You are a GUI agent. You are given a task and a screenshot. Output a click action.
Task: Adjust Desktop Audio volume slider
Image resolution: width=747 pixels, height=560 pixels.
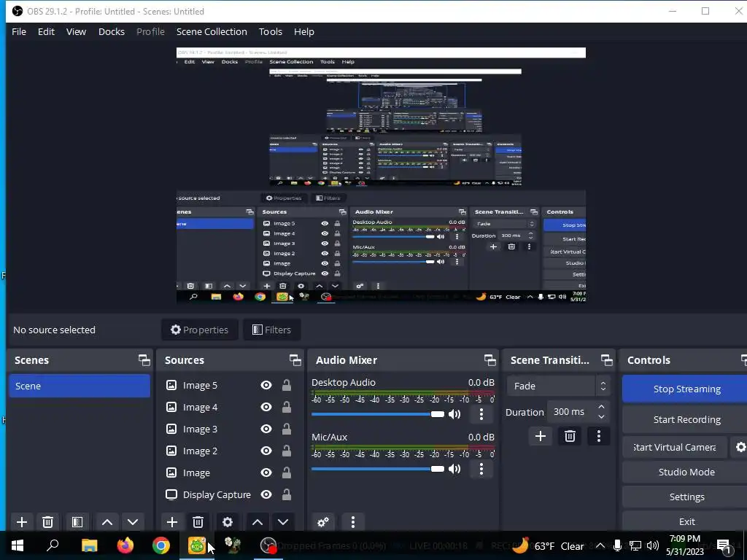[378, 414]
